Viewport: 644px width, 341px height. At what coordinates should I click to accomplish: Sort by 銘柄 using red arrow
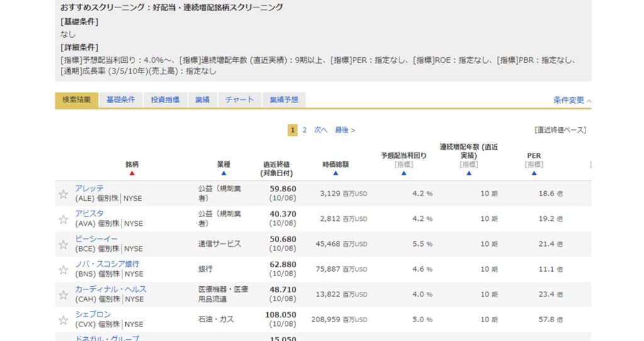click(x=132, y=174)
